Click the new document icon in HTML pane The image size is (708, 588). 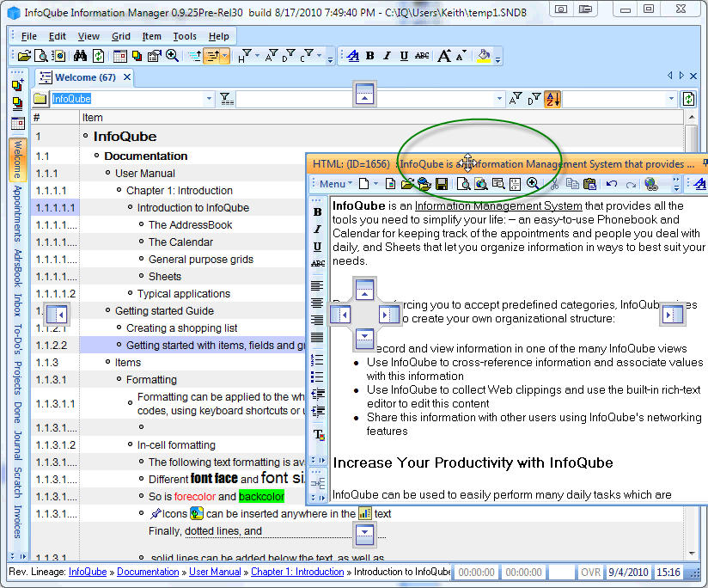point(363,184)
